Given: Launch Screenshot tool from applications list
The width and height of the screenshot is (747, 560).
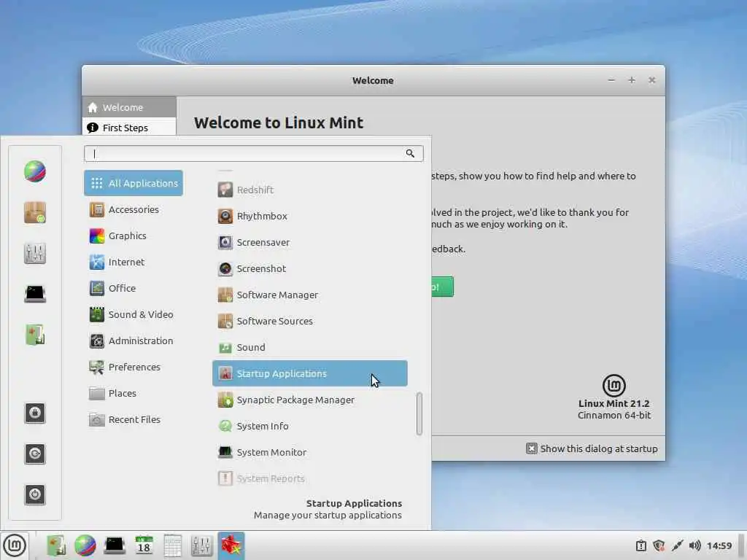Looking at the screenshot, I should tap(309, 268).
